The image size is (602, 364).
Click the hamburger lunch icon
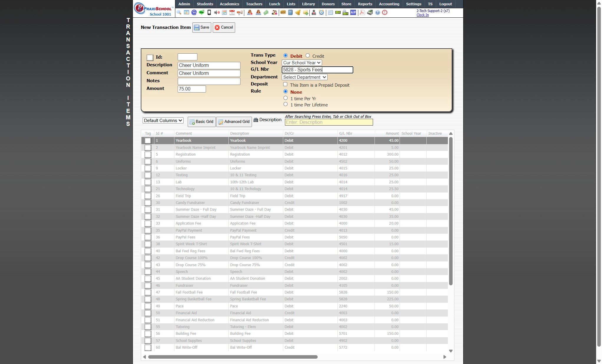[x=283, y=12]
